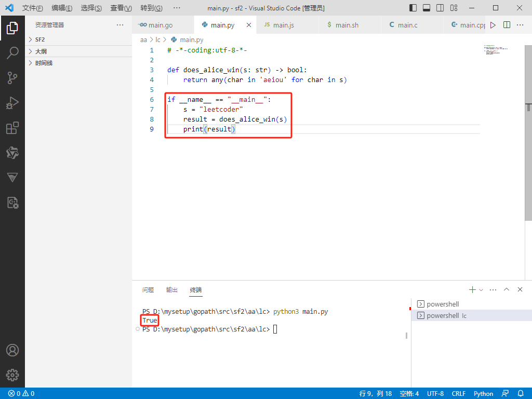532x399 pixels.
Task: Open the 选择(S) menu
Action: [x=91, y=8]
